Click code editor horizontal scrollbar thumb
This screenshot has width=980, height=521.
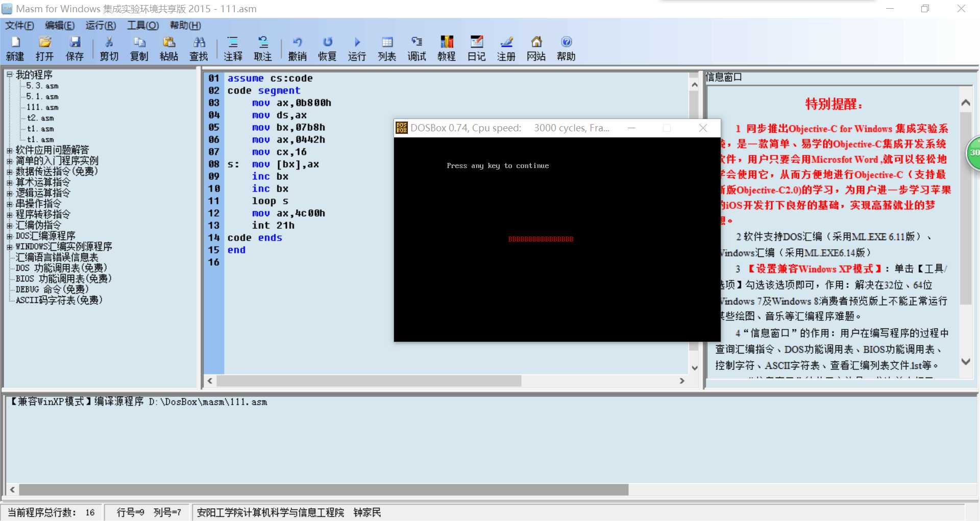[x=369, y=381]
